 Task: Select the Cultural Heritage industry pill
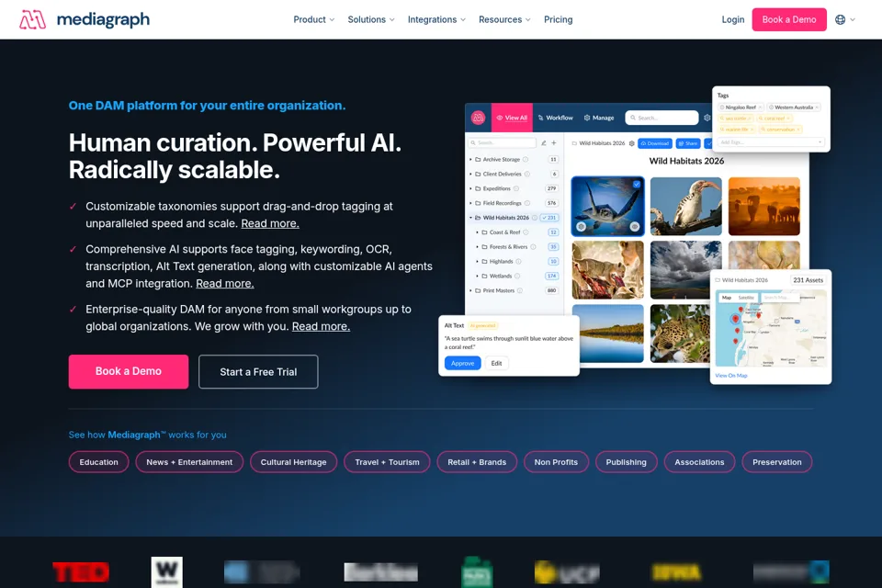point(294,462)
